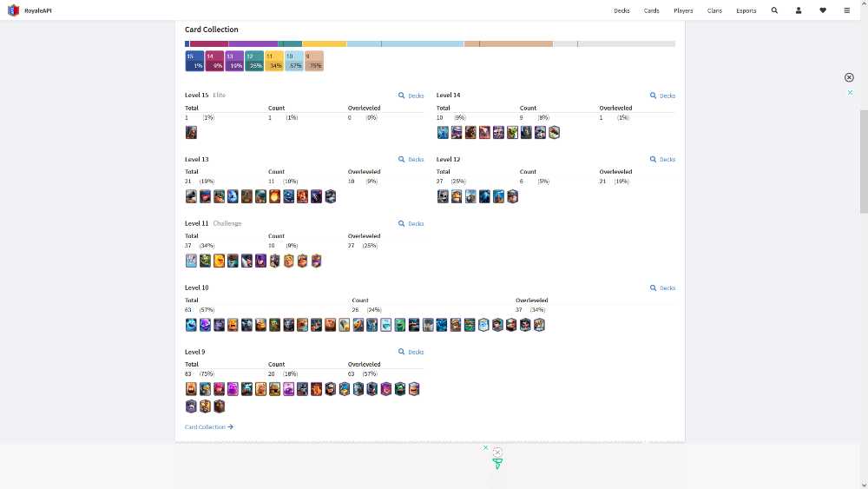The height and width of the screenshot is (489, 868).
Task: Search Decks for Level 15 cards
Action: click(411, 96)
